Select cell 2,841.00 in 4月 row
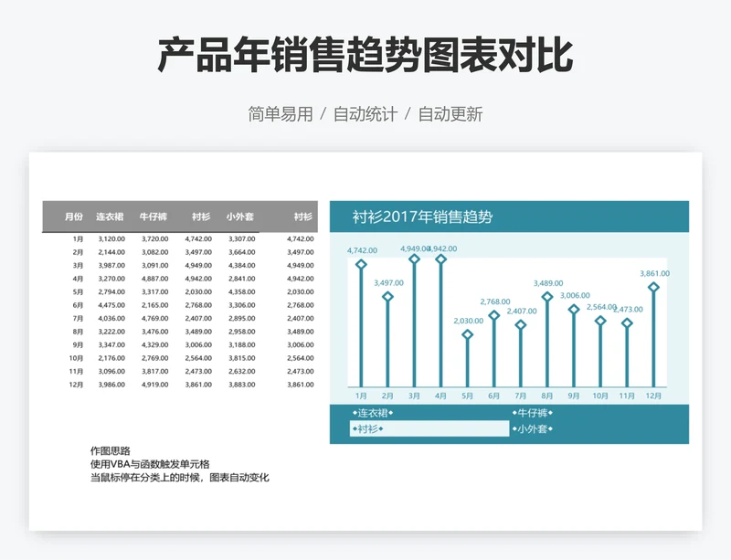This screenshot has height=560, width=731. pos(241,279)
